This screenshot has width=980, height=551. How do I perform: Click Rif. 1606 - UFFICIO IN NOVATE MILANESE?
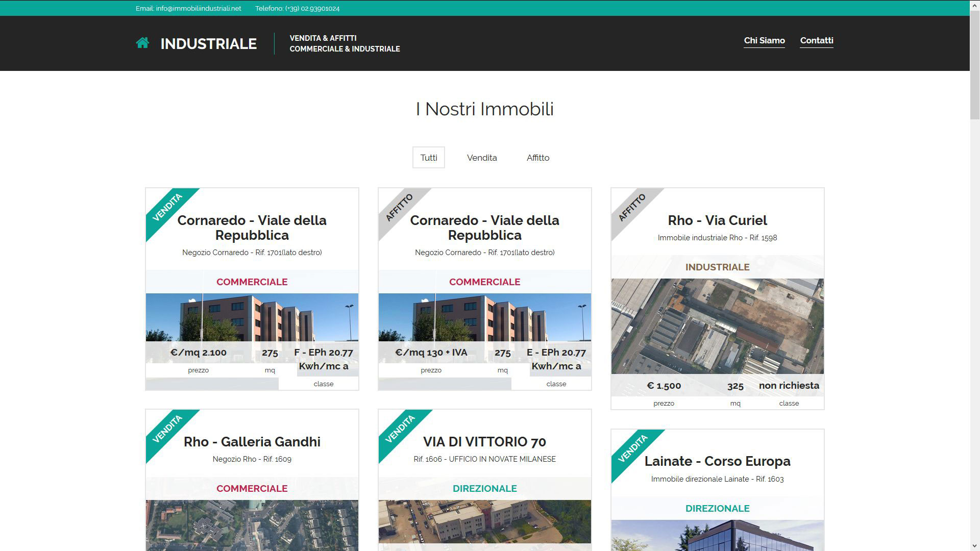[485, 459]
